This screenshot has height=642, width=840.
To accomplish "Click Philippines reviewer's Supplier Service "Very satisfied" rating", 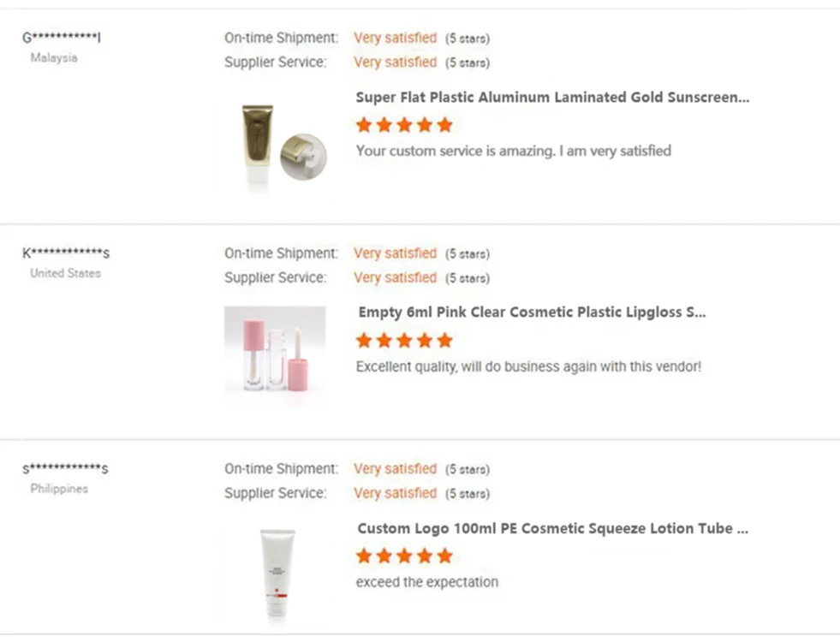I will (395, 493).
